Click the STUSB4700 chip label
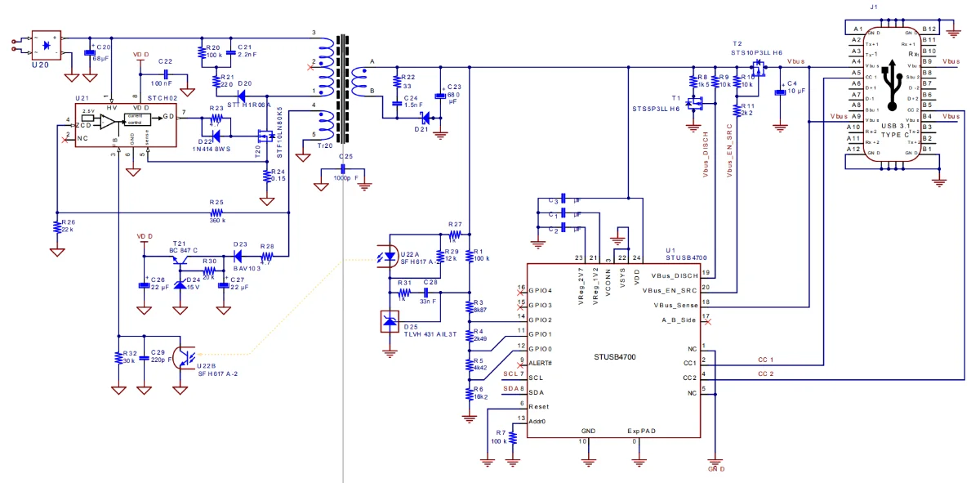The width and height of the screenshot is (980, 483). pos(614,358)
